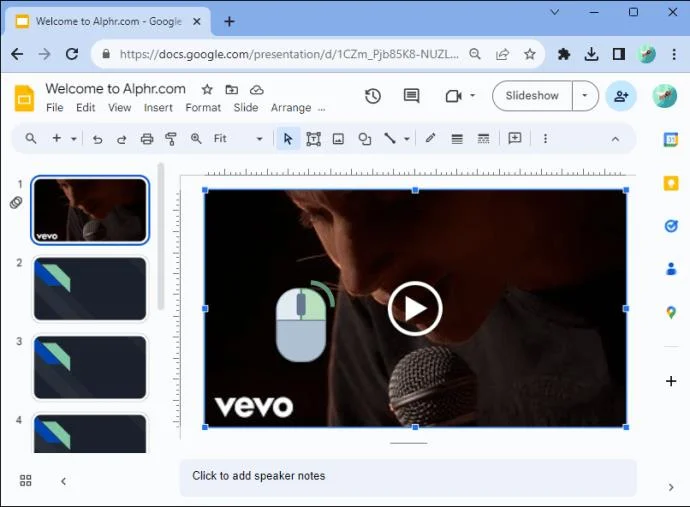Screen dimensions: 690x507
Task: Insert a text box
Action: [313, 139]
